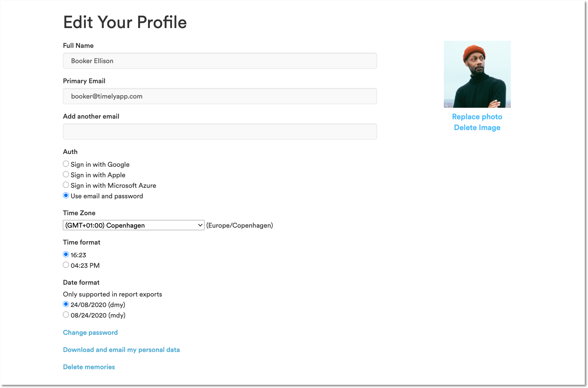Click the Primary Email input field

pyautogui.click(x=220, y=96)
